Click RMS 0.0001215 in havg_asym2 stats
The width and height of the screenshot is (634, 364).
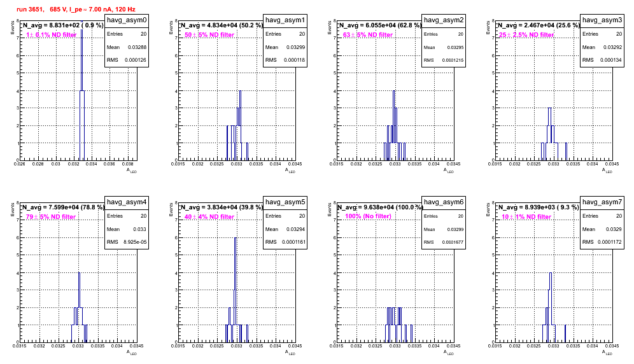(444, 60)
